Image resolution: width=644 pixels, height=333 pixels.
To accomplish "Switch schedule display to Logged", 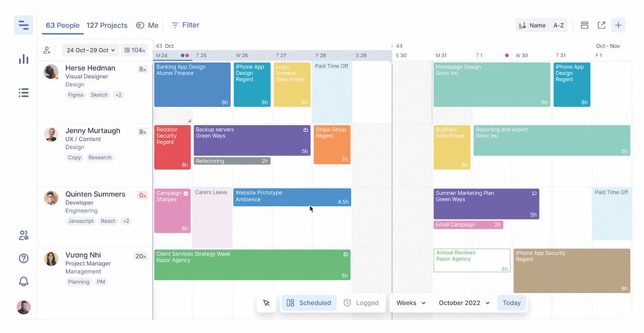I will pyautogui.click(x=363, y=302).
